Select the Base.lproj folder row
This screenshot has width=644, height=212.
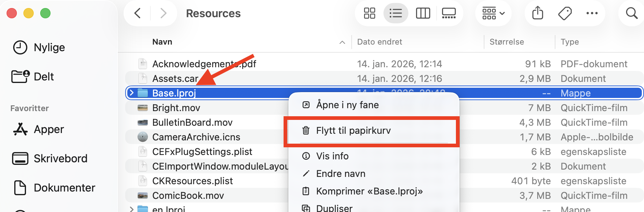pyautogui.click(x=384, y=93)
